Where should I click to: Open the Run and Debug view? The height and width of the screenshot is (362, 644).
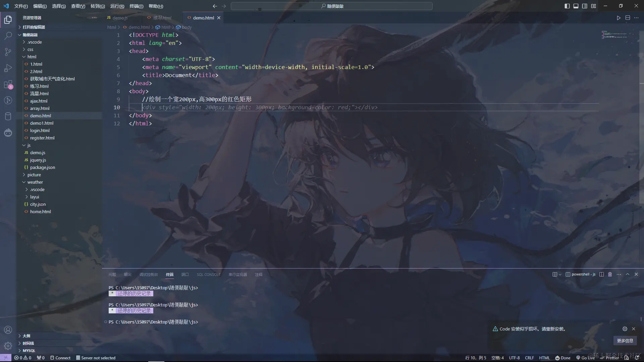coord(8,68)
